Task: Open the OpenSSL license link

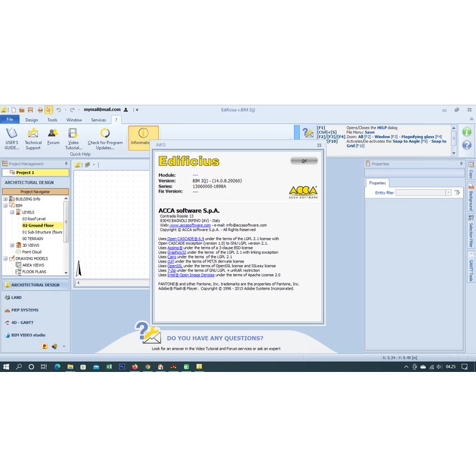Action: coord(175,266)
